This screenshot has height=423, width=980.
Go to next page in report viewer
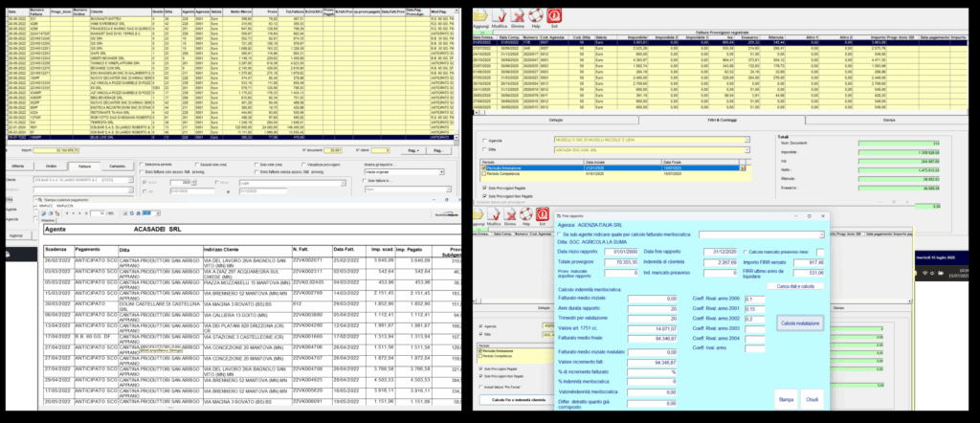[79, 213]
